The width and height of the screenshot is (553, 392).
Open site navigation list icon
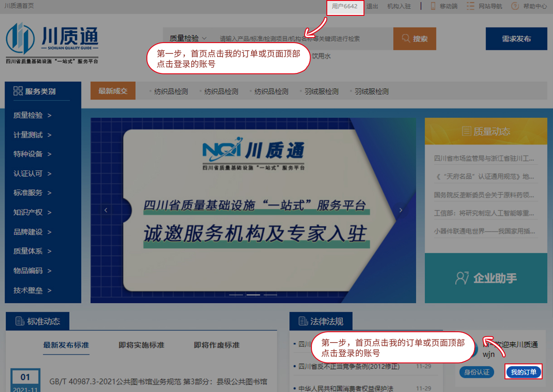coord(470,6)
